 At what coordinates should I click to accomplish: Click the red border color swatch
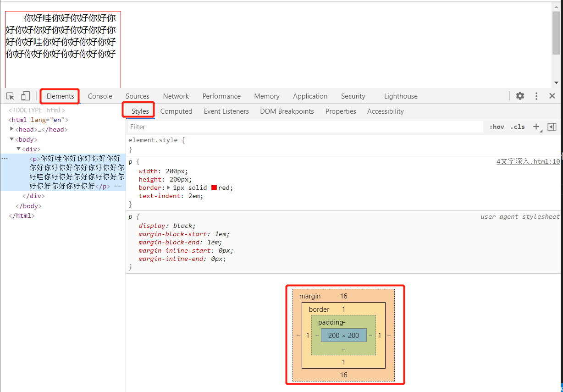tap(214, 188)
